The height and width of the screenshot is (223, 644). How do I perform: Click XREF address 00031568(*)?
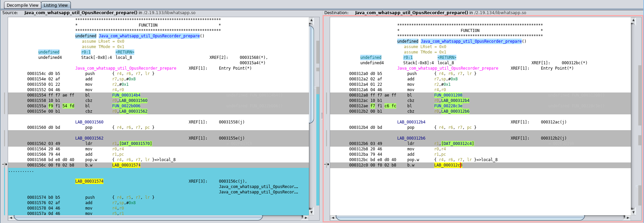click(x=254, y=58)
